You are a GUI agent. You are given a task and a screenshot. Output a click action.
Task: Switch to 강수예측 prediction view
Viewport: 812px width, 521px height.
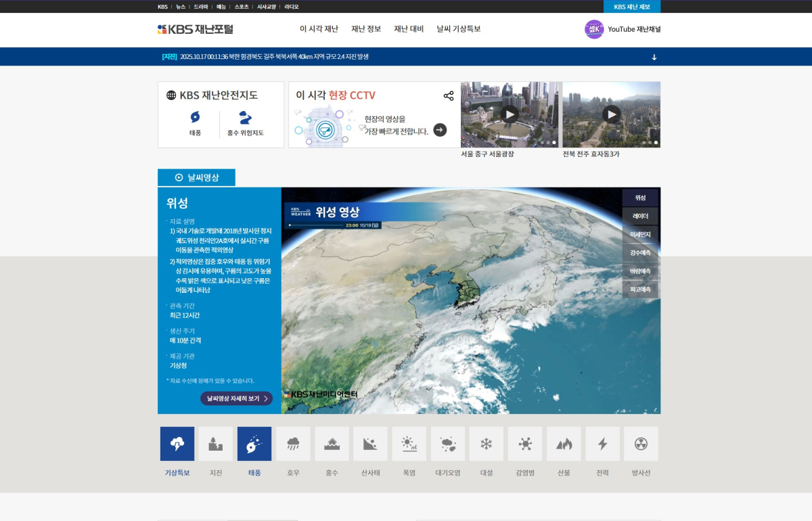(642, 252)
